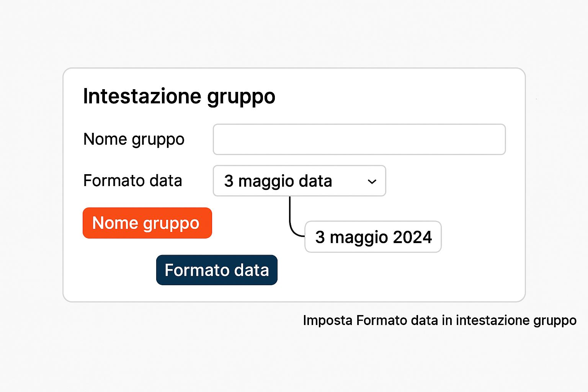Click 'intestazione gruppo' at the caption's end
This screenshot has width=588, height=392.
[516, 320]
